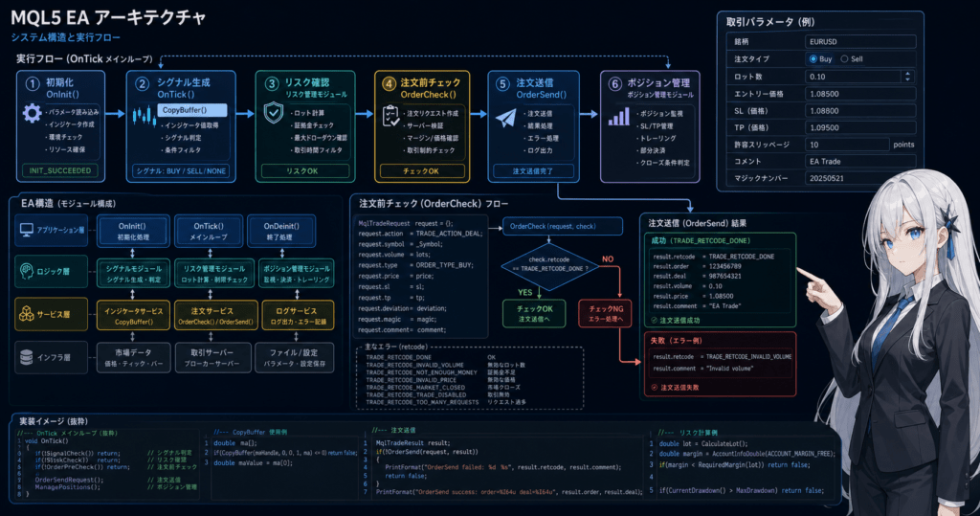
Task: Click TRADE_RETCODE_INVALID_VOLUME in the error list
Action: [x=414, y=365]
